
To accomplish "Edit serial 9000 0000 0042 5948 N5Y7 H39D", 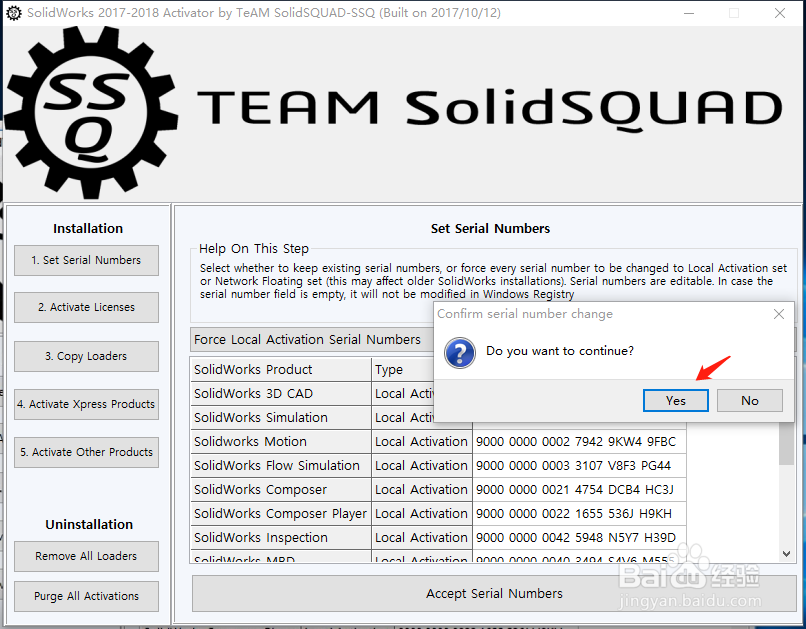I will coord(579,538).
